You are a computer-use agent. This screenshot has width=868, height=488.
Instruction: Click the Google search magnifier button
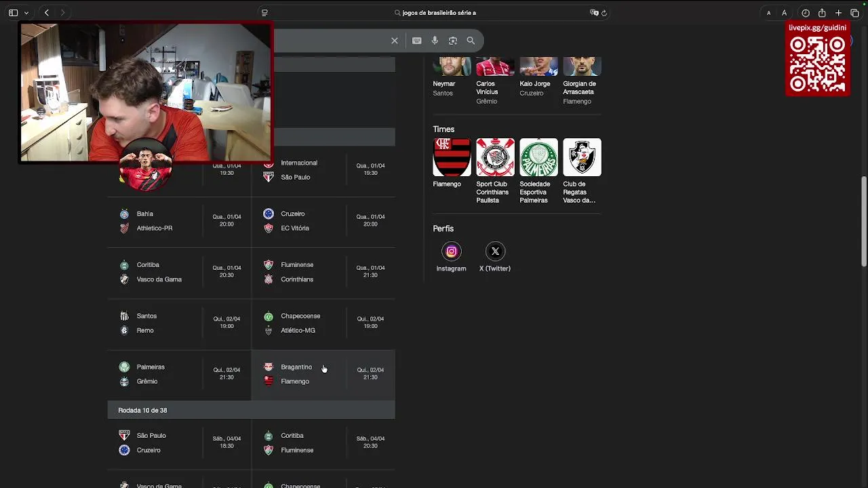coord(471,41)
